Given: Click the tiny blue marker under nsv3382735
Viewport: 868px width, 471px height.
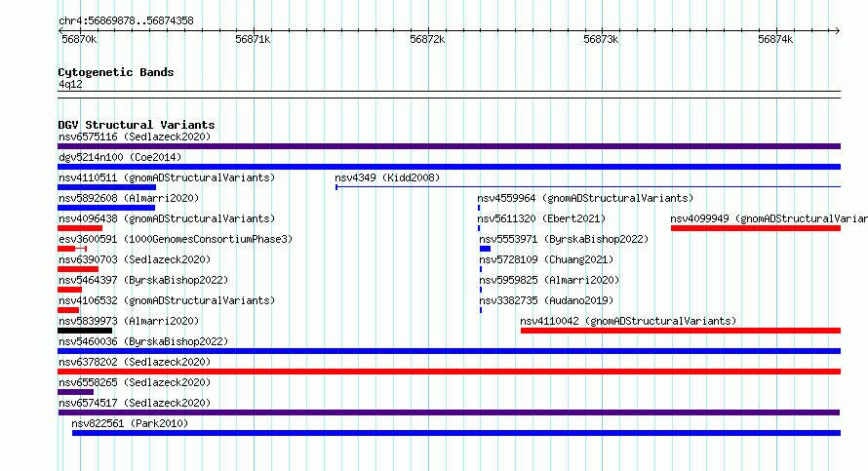Looking at the screenshot, I should click(x=481, y=310).
